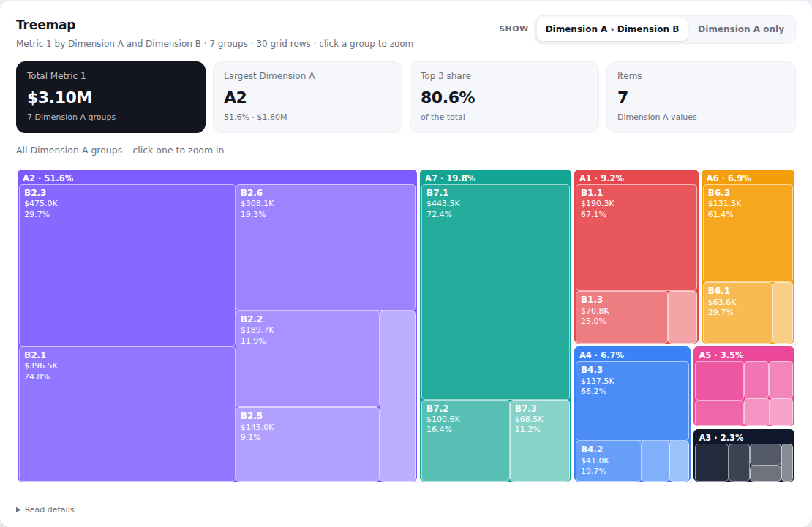Zoom into the A6 · 6.9% group header
Viewport: 812px width, 527px height.
[748, 178]
